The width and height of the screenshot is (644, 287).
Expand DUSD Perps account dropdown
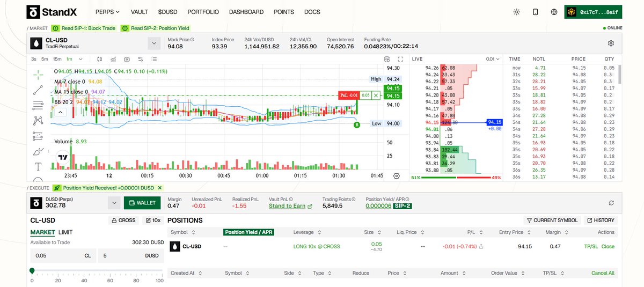pos(114,203)
